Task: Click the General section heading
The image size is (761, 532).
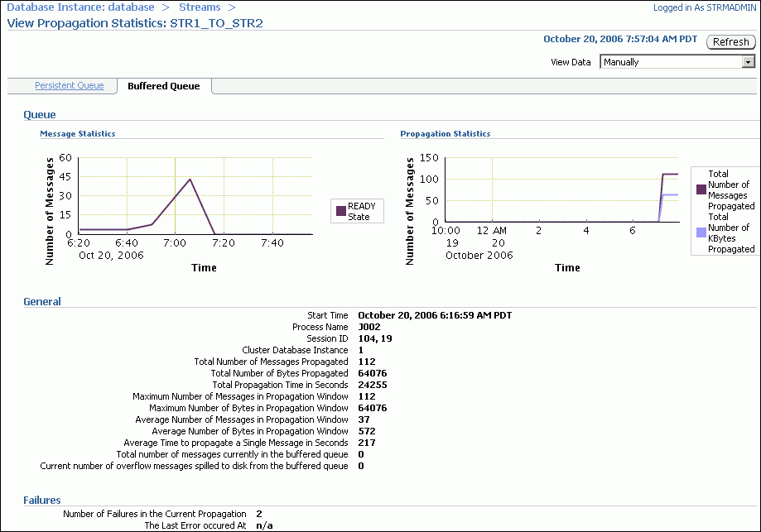Action: point(41,301)
